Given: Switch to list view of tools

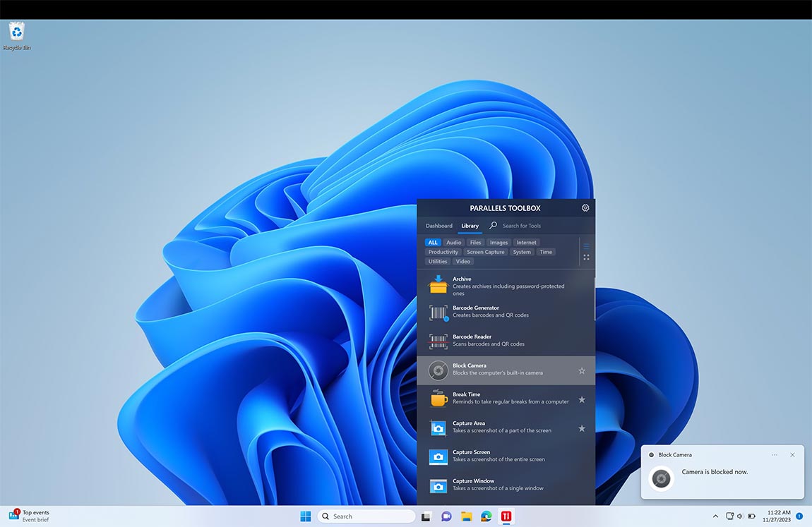Looking at the screenshot, I should (586, 246).
